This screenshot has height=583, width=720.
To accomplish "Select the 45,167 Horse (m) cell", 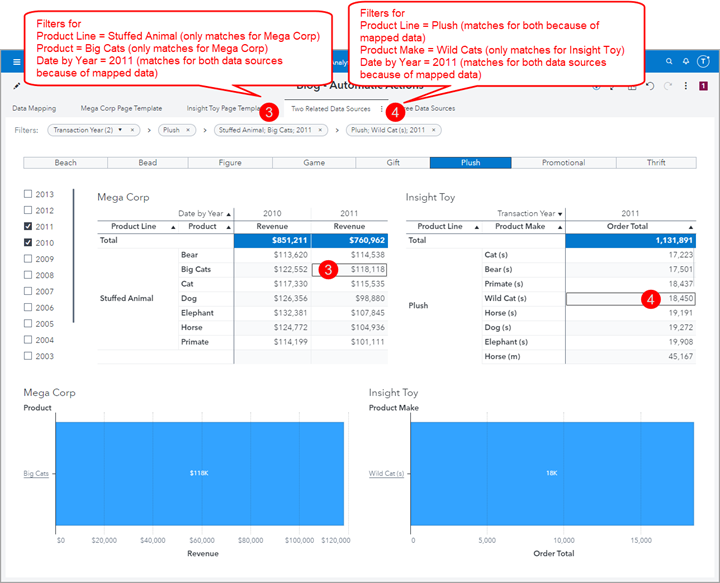I will [x=630, y=357].
